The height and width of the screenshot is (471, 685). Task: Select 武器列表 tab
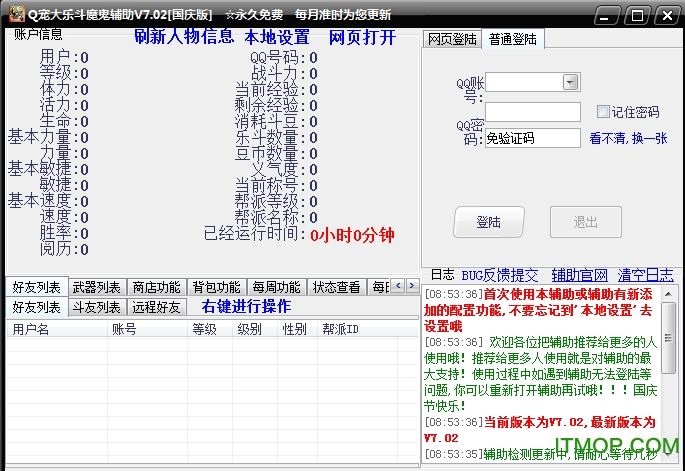(x=97, y=287)
